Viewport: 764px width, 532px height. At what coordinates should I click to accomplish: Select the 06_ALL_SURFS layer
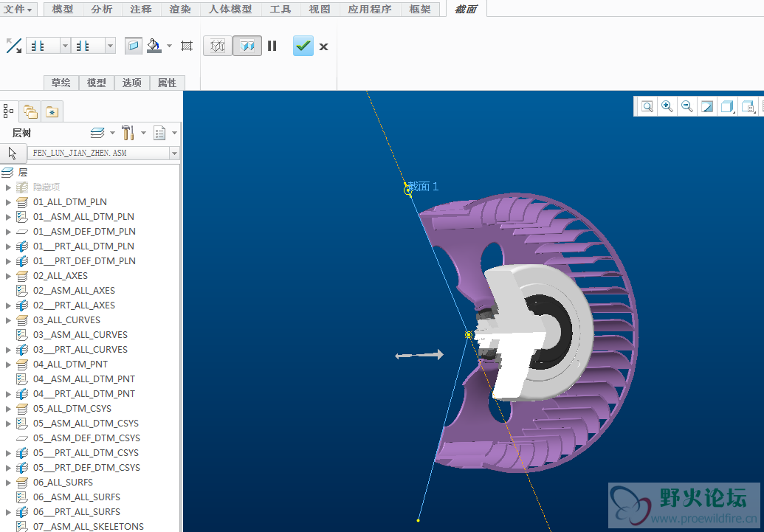pos(63,483)
